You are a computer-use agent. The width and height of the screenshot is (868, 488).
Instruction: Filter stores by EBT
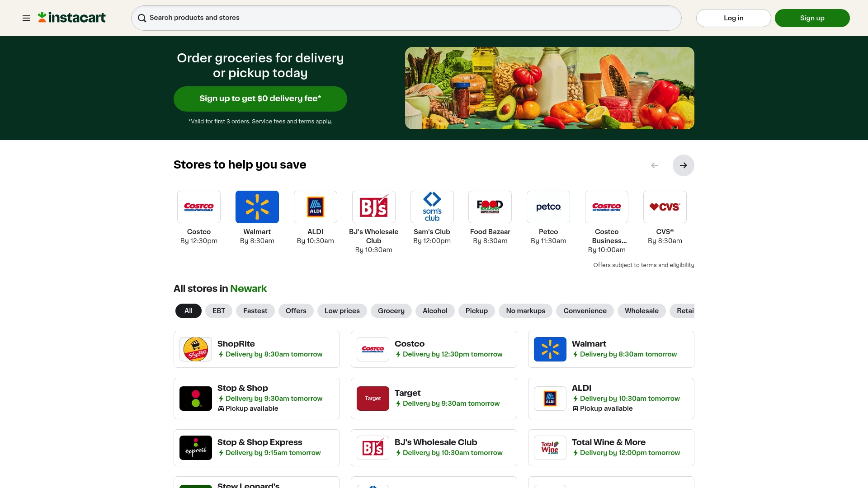[x=219, y=311]
